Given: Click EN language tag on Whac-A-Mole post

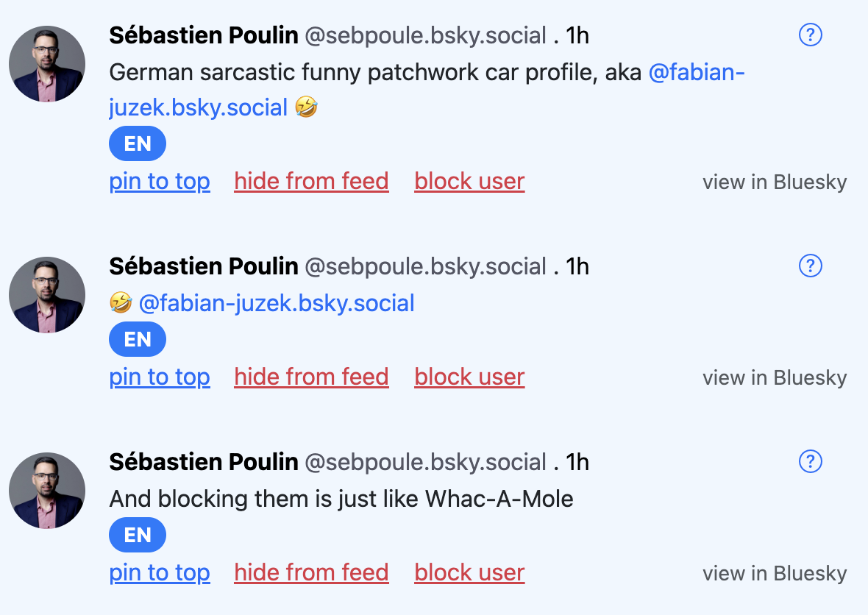Looking at the screenshot, I should click(x=138, y=535).
